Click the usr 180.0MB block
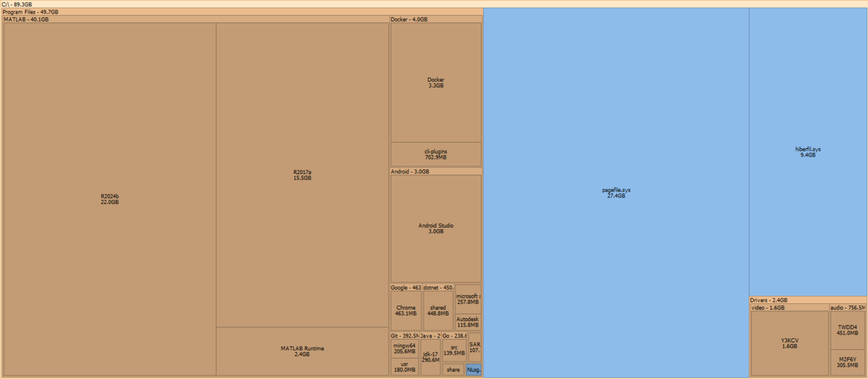 [x=404, y=367]
